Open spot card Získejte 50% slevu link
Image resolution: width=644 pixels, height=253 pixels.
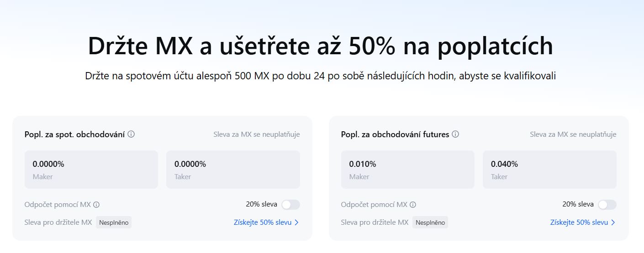click(263, 222)
